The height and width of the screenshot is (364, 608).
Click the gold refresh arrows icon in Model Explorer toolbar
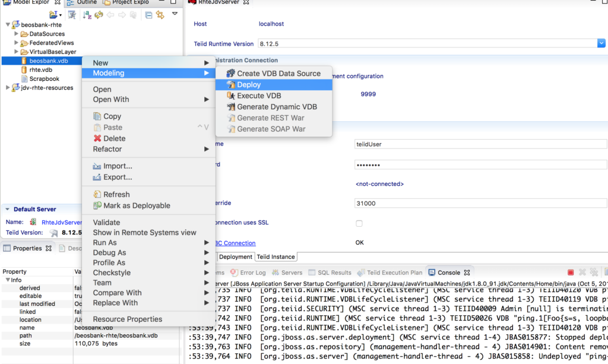pyautogui.click(x=99, y=15)
